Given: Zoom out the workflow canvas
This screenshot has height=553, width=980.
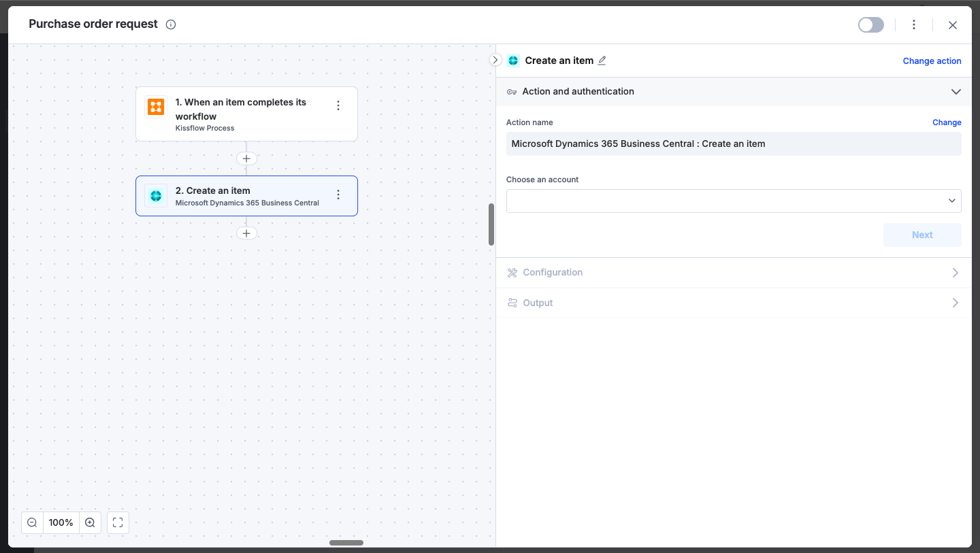Looking at the screenshot, I should pos(32,522).
